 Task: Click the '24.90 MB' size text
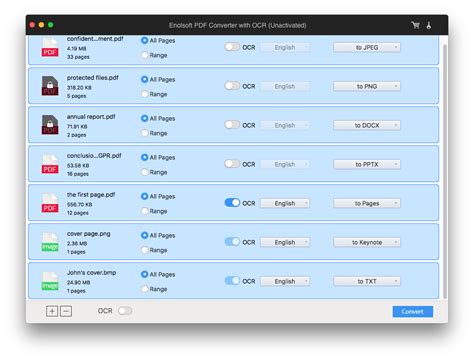tap(79, 282)
